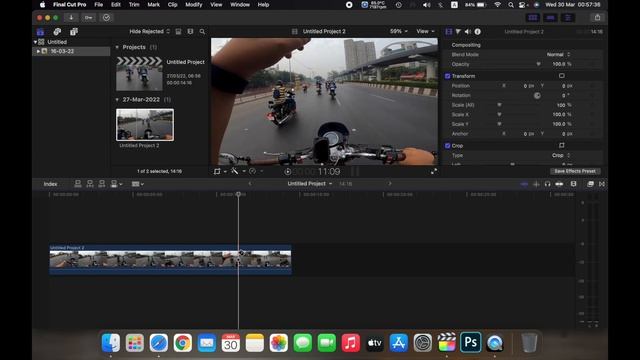Open the timeline Index button

point(51,184)
